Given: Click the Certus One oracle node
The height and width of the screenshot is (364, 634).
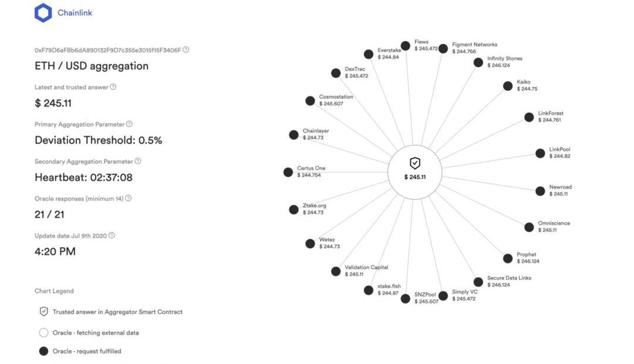Looking at the screenshot, I should pyautogui.click(x=288, y=172).
